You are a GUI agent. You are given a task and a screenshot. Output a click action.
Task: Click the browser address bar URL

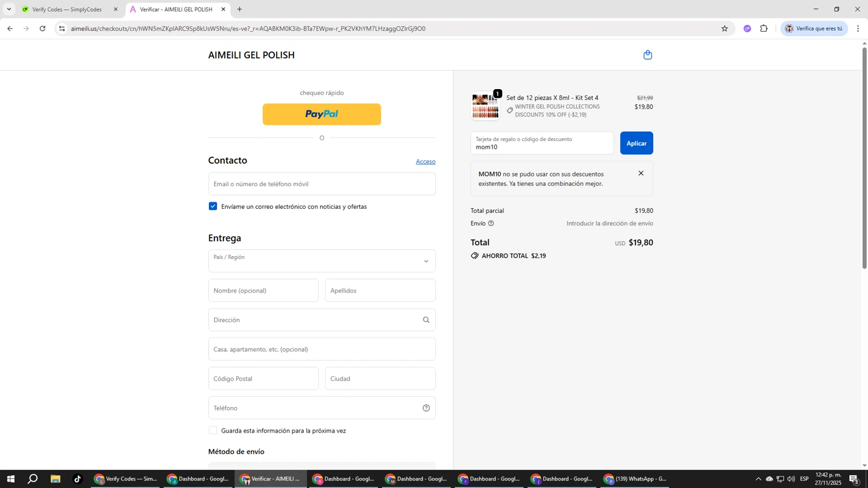point(248,28)
